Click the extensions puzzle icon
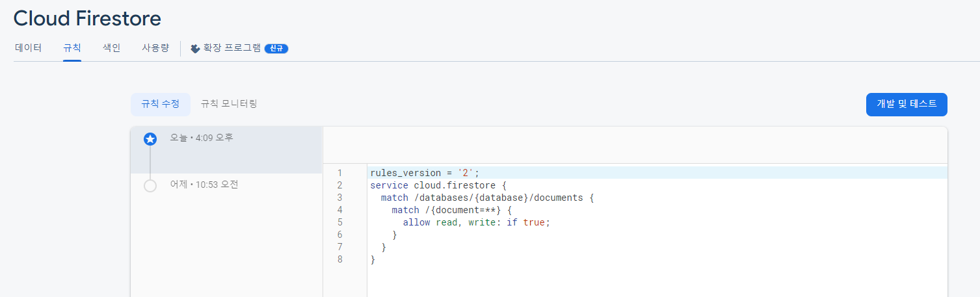The width and height of the screenshot is (980, 297). coord(195,49)
